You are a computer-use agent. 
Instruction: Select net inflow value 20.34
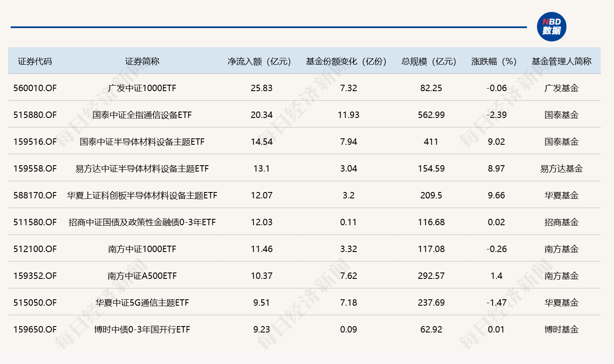(262, 115)
